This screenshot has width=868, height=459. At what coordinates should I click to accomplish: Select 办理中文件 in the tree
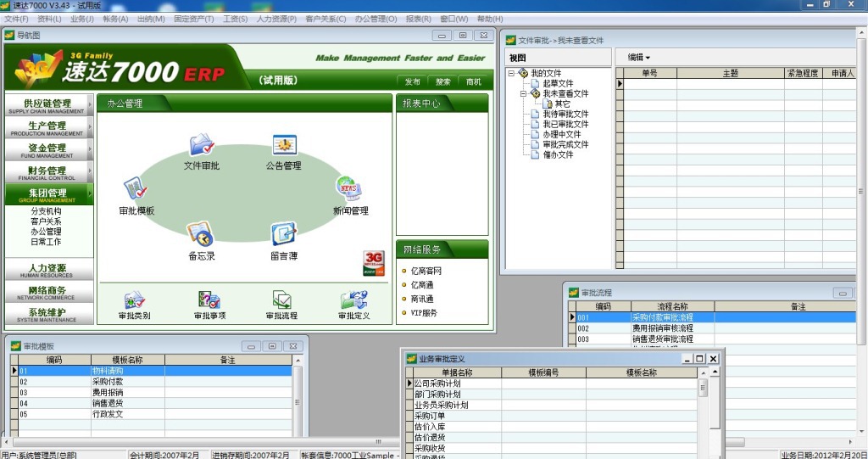(x=562, y=134)
